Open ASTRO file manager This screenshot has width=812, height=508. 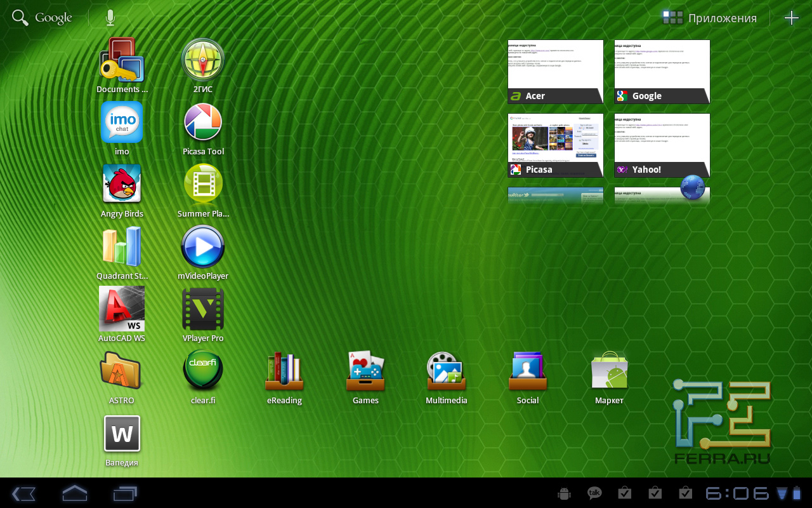pos(122,371)
